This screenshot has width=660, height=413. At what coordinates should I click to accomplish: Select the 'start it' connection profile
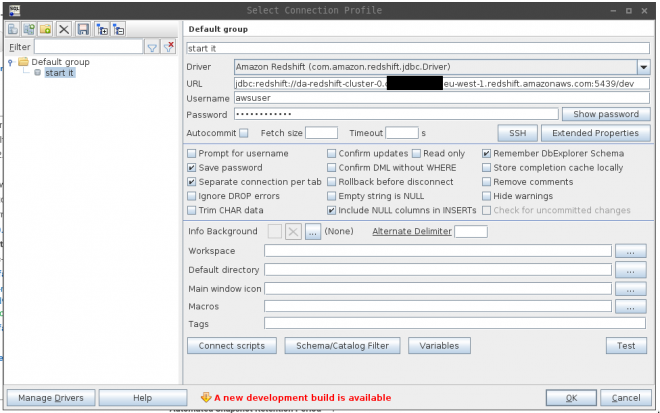62,73
